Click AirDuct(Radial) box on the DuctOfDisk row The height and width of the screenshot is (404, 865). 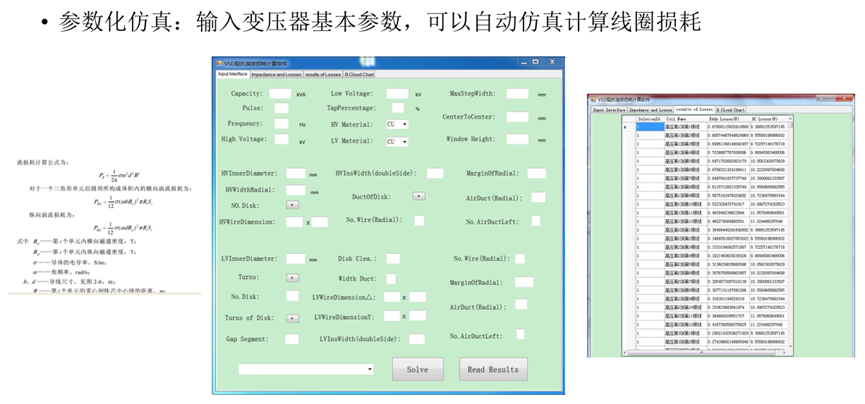(538, 197)
